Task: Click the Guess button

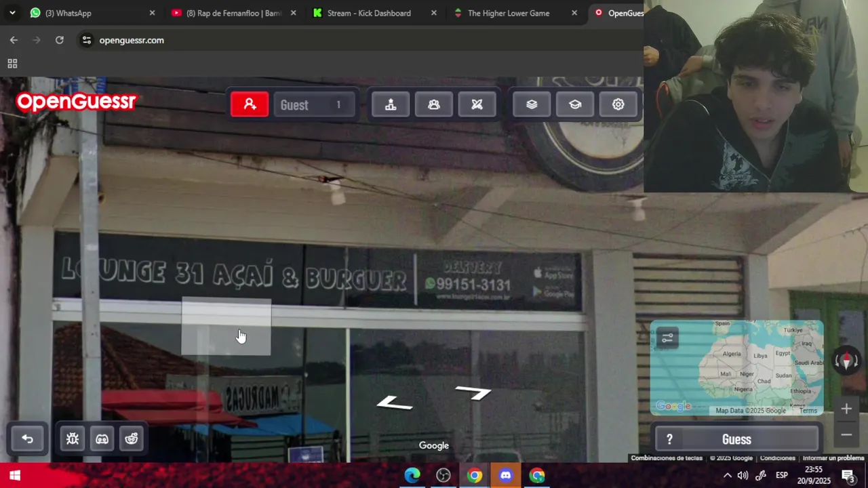Action: [736, 439]
